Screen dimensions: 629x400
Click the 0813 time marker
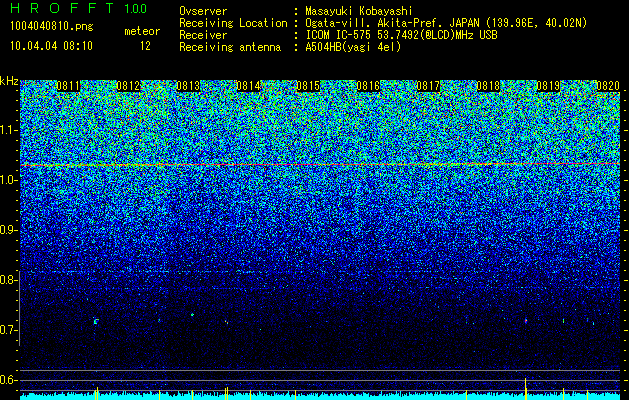[x=188, y=86]
